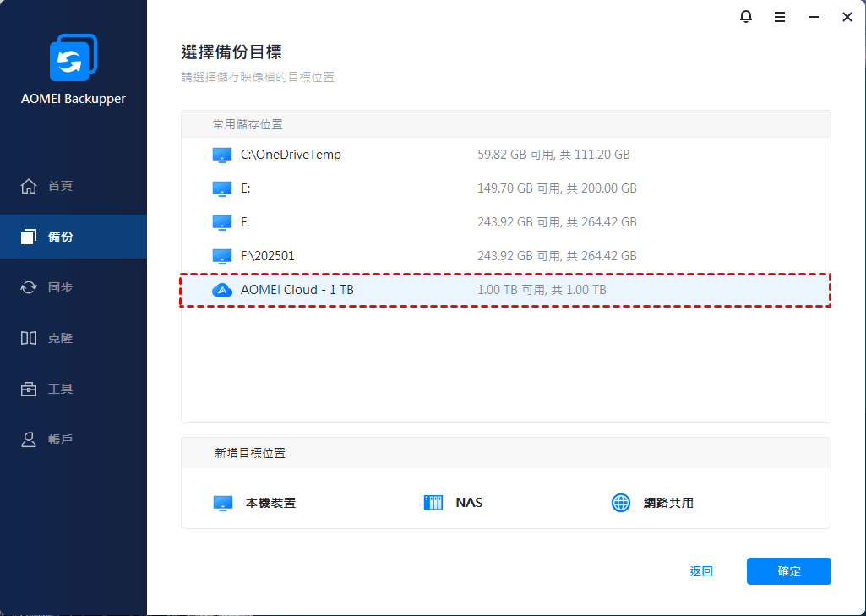Click the drive icon in the F: row
The height and width of the screenshot is (616, 866).
click(222, 222)
